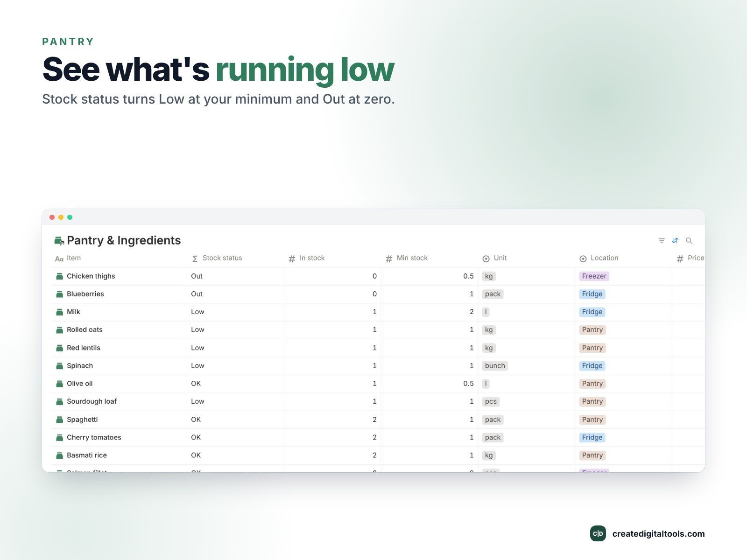Viewport: 747px width, 560px height.
Task: Select the Fridge tag for Blueberries
Action: 592,294
